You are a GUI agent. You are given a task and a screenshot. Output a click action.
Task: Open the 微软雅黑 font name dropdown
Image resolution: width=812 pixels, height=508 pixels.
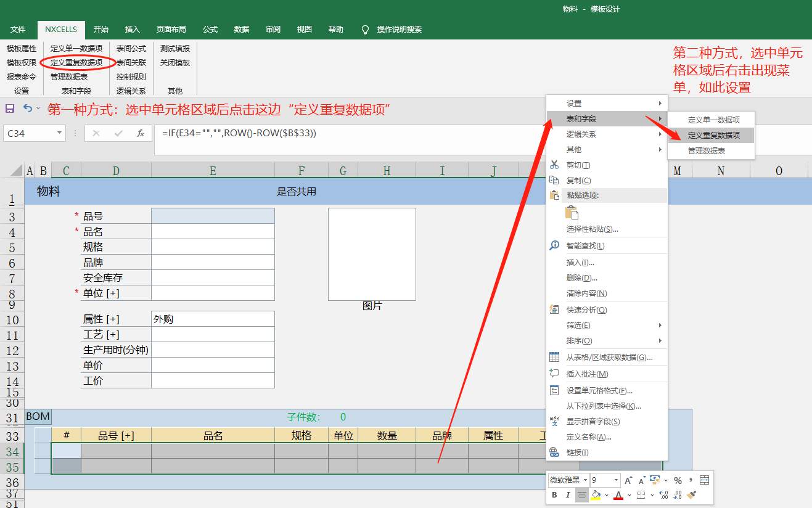click(584, 480)
